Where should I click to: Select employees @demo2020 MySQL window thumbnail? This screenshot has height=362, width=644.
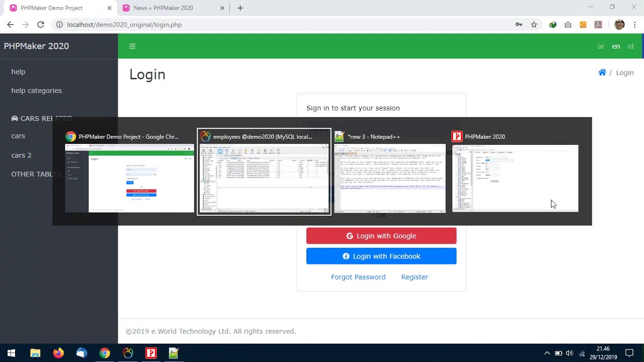264,172
